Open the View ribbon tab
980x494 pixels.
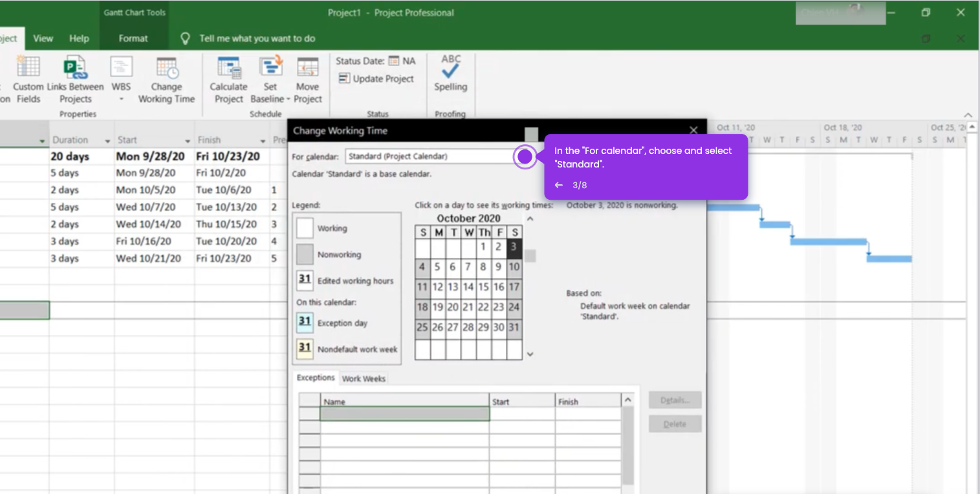pyautogui.click(x=43, y=38)
